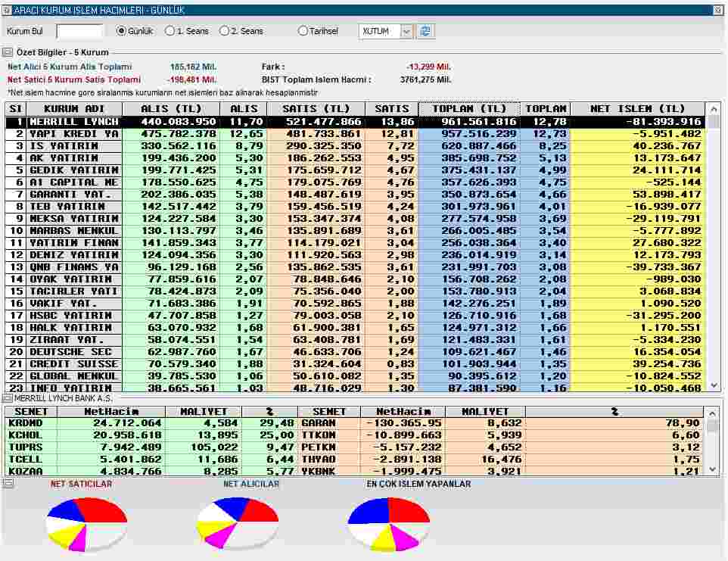Image resolution: width=728 pixels, height=561 pixels.
Task: Click PETKM in the sell-side stock list
Action: 318,447
